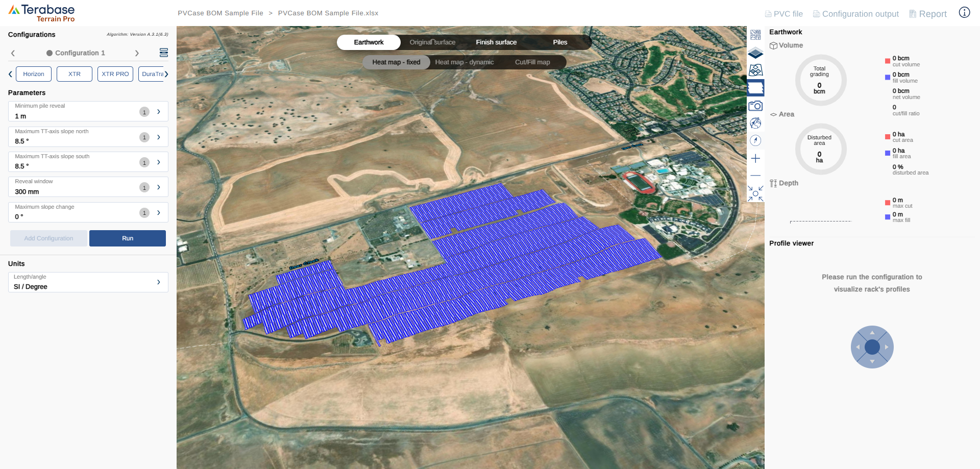Select Cut/Fill map mode
This screenshot has width=980, height=469.
[532, 62]
